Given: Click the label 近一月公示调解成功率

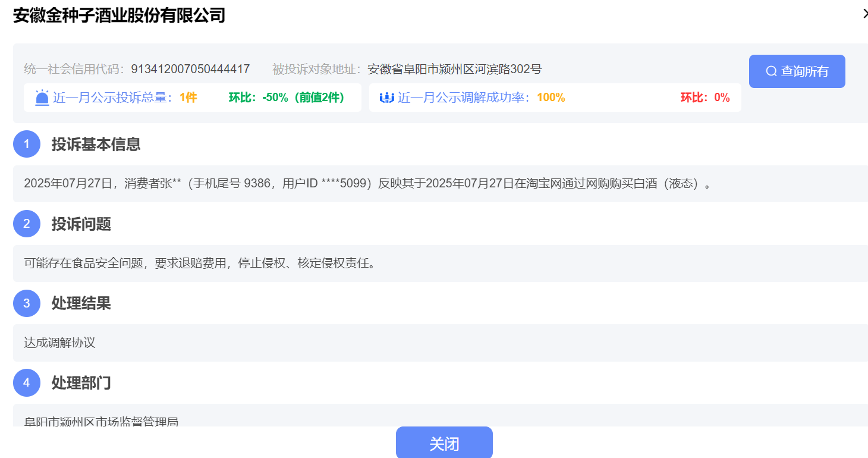Looking at the screenshot, I should pos(464,98).
